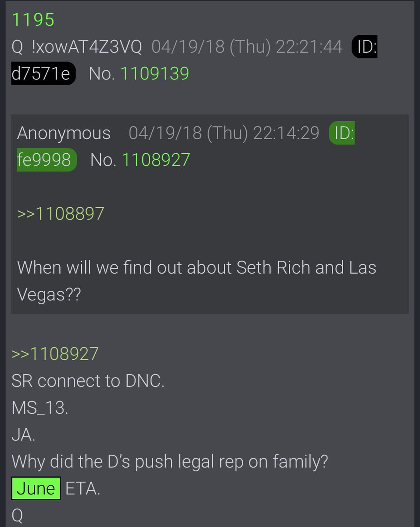
Task: Click the Q signature at bottom
Action: (17, 516)
